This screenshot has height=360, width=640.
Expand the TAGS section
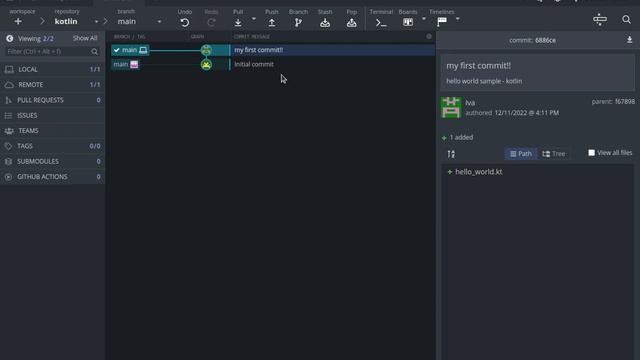tap(52, 146)
